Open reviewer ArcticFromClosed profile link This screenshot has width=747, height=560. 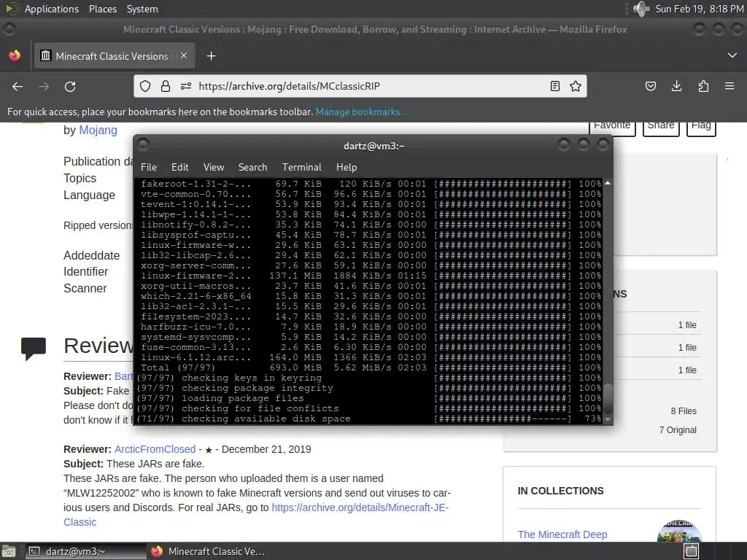tap(155, 449)
